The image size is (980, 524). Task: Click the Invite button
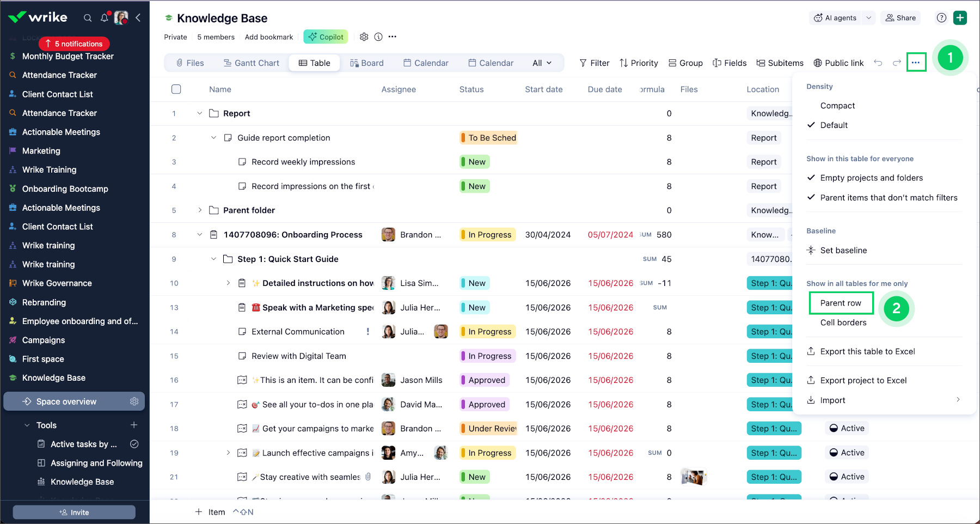point(74,513)
